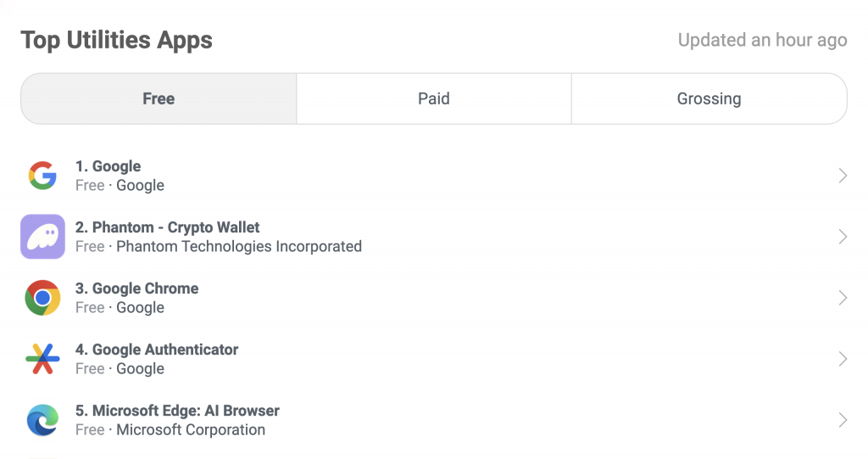The height and width of the screenshot is (459, 868).
Task: Click the Google Authenticator app icon
Action: click(42, 359)
